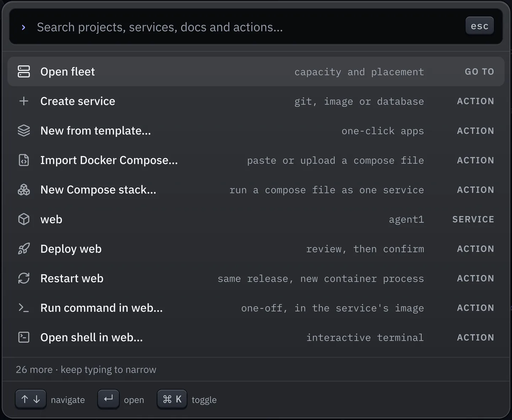Click the 'review, then confirm' description
The width and height of the screenshot is (512, 420).
click(365, 249)
